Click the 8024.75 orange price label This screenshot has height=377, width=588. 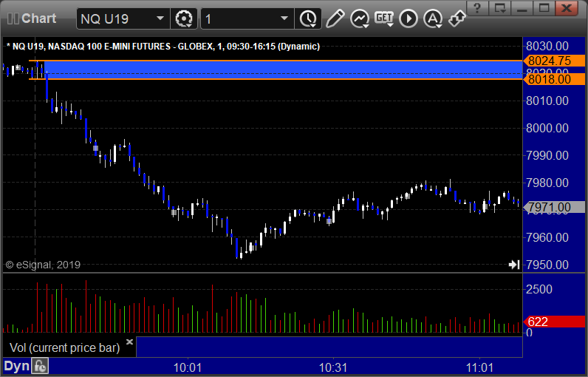[554, 61]
